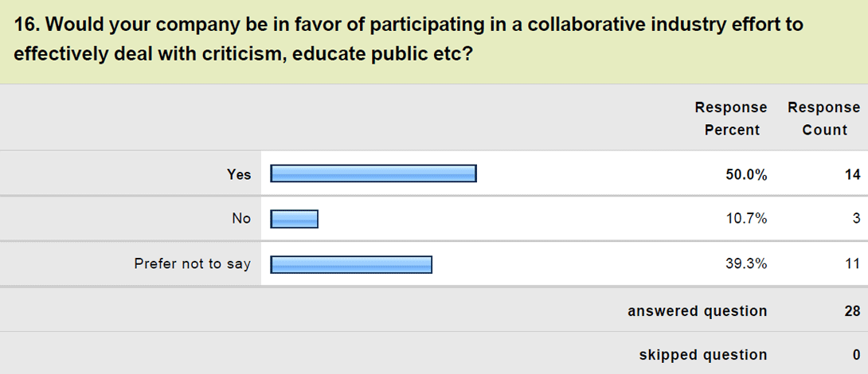
Task: Select the Response Percent column header
Action: 731,119
